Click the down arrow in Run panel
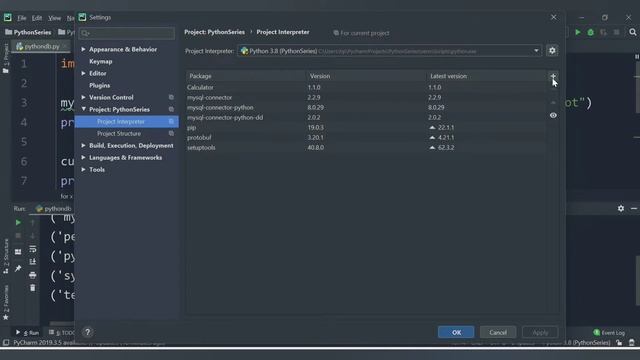This screenshot has width=640, height=360. [33, 236]
